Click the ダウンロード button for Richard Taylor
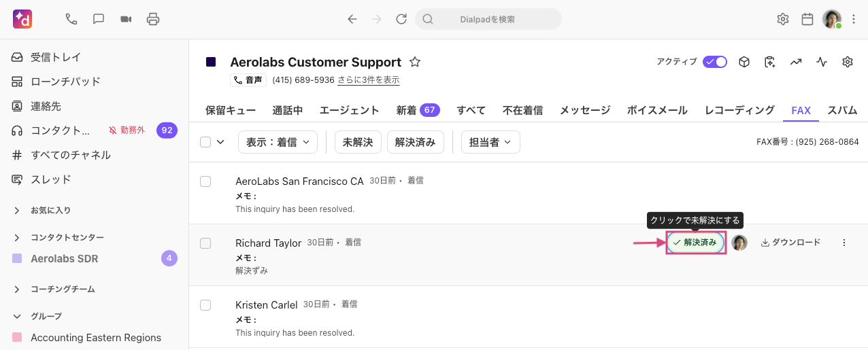Screen dimensions: 868x350 click(790, 243)
